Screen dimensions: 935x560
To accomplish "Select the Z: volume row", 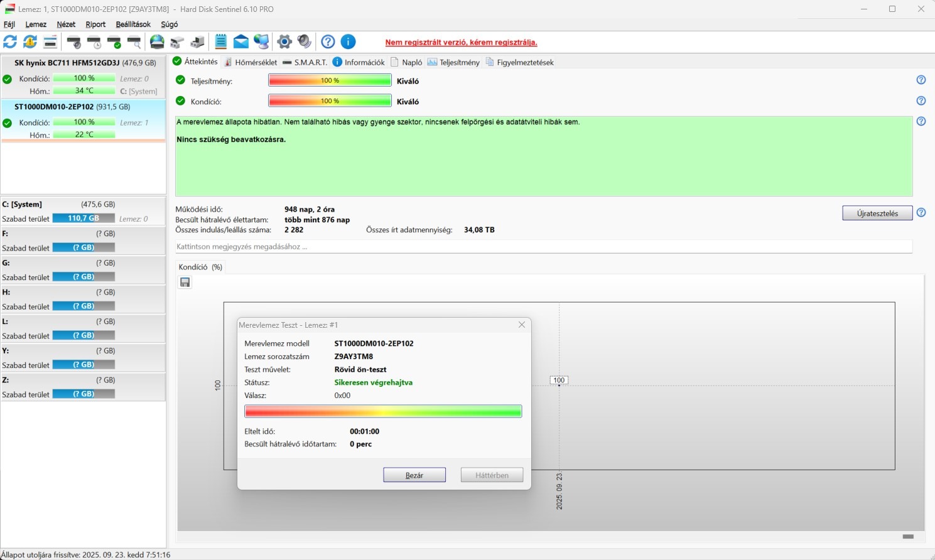I will click(x=84, y=387).
